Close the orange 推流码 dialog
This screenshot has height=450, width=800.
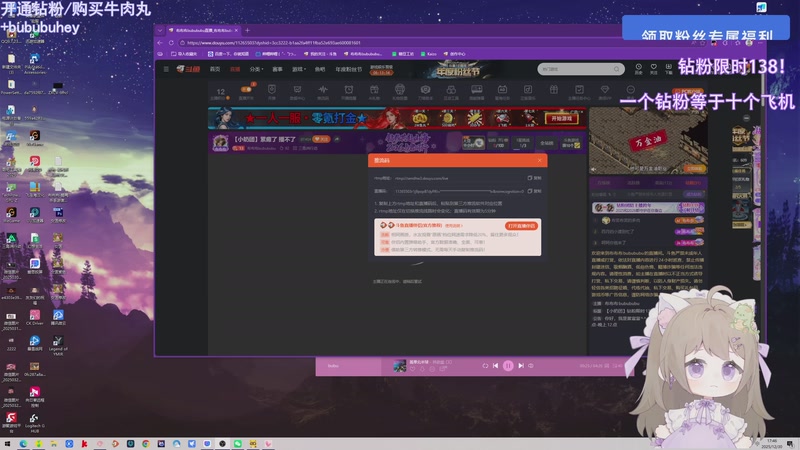539,160
